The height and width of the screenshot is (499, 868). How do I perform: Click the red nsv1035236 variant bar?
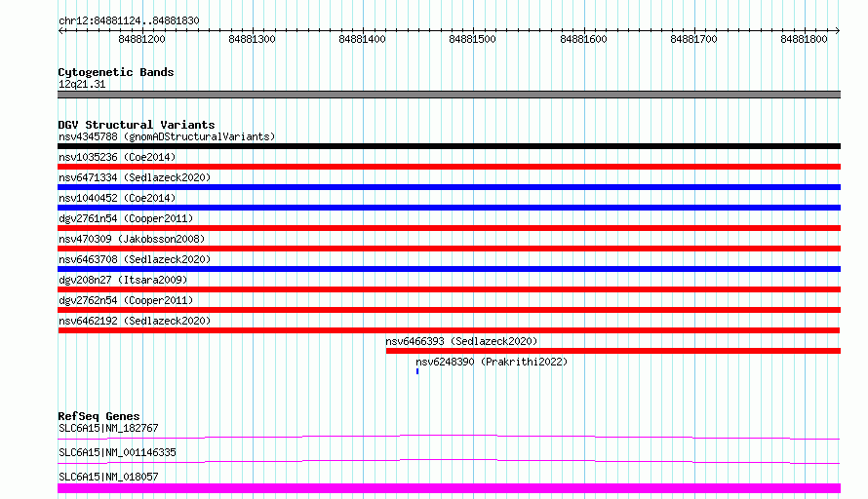point(449,167)
